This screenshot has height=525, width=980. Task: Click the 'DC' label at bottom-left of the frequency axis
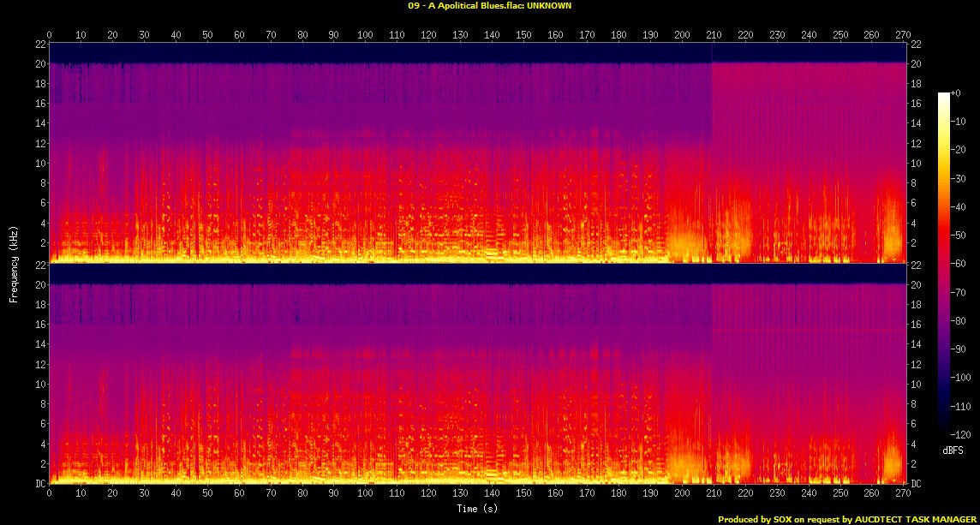[41, 483]
